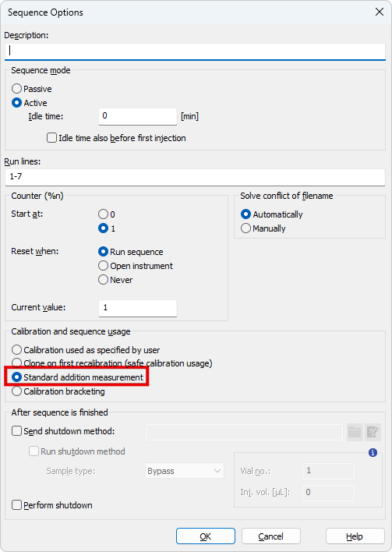The image size is (392, 552).
Task: Enable idle time also before first injection
Action: click(116, 138)
